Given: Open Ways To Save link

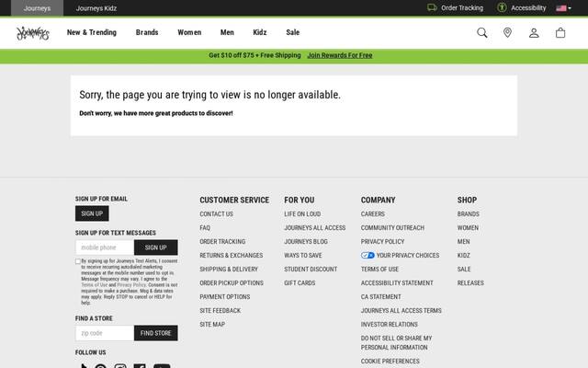Looking at the screenshot, I should tap(303, 256).
